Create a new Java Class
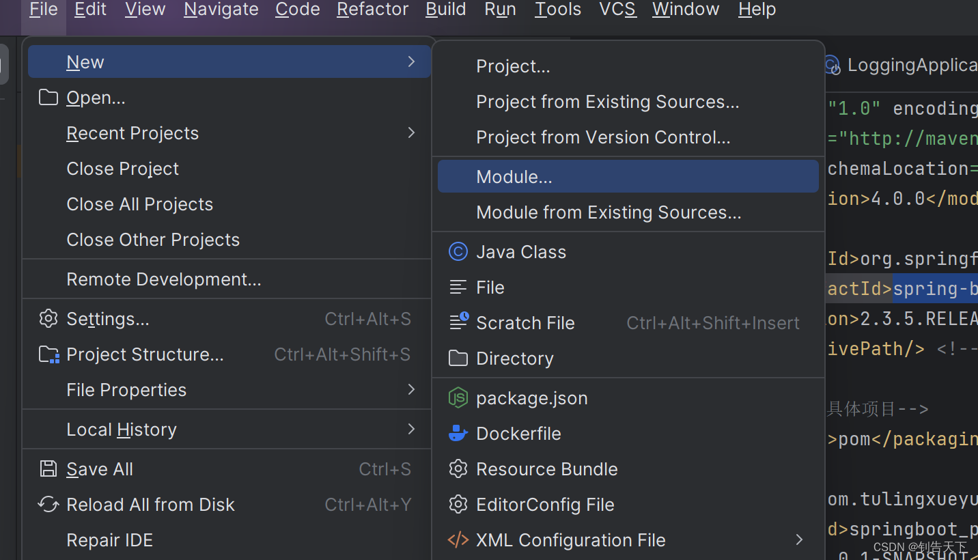The height and width of the screenshot is (560, 978). coord(628,252)
